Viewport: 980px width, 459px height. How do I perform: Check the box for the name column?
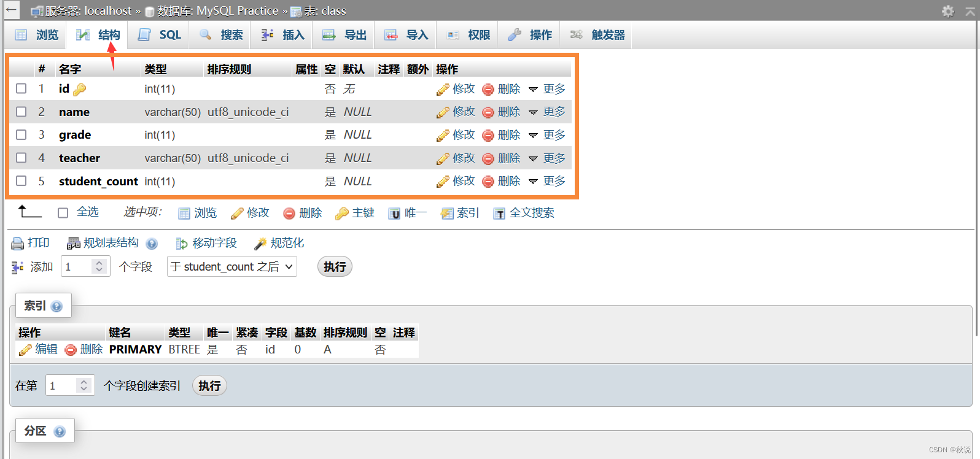click(x=21, y=112)
